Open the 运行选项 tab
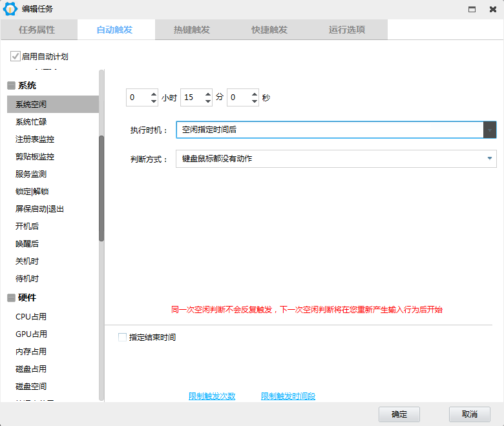The width and height of the screenshot is (504, 426). pyautogui.click(x=347, y=30)
